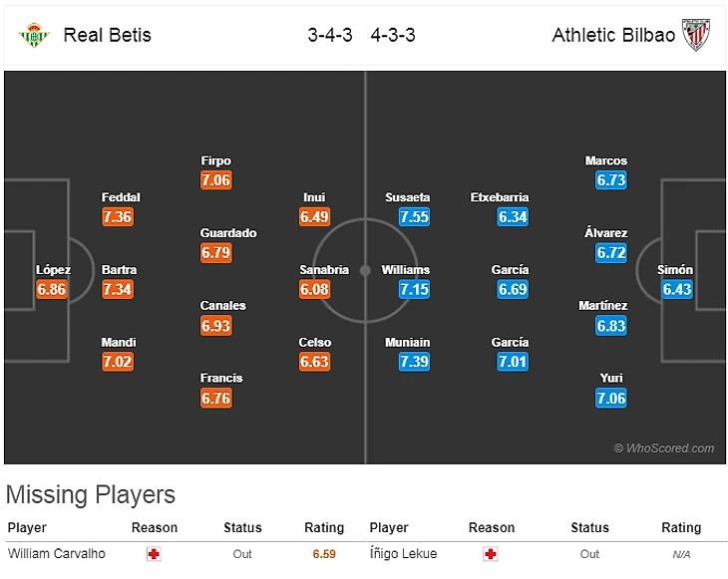Image resolution: width=728 pixels, height=579 pixels.
Task: Click William Carvalho's red injury cross icon
Action: pyautogui.click(x=154, y=554)
